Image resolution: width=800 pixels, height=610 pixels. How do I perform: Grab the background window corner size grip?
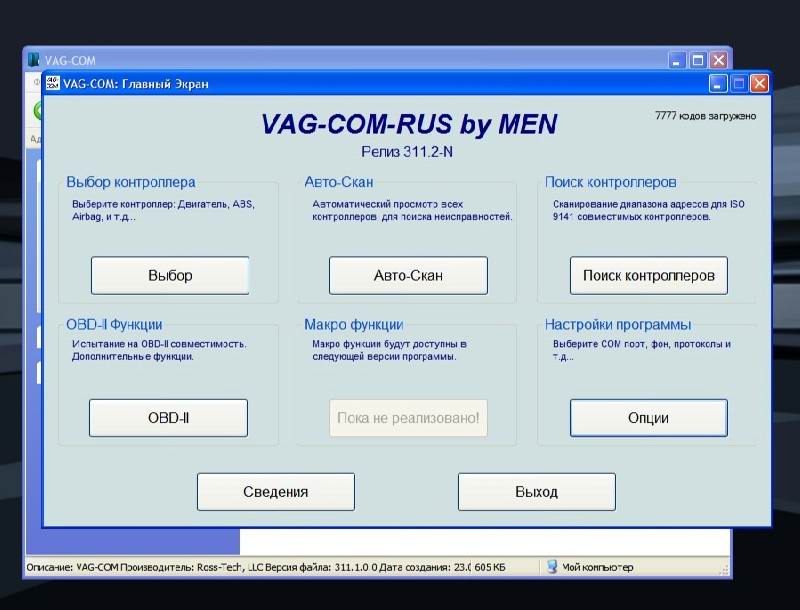(x=724, y=569)
